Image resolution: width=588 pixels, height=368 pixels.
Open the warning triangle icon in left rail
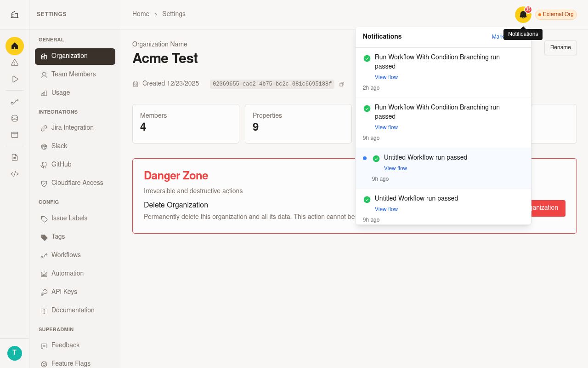(x=15, y=63)
